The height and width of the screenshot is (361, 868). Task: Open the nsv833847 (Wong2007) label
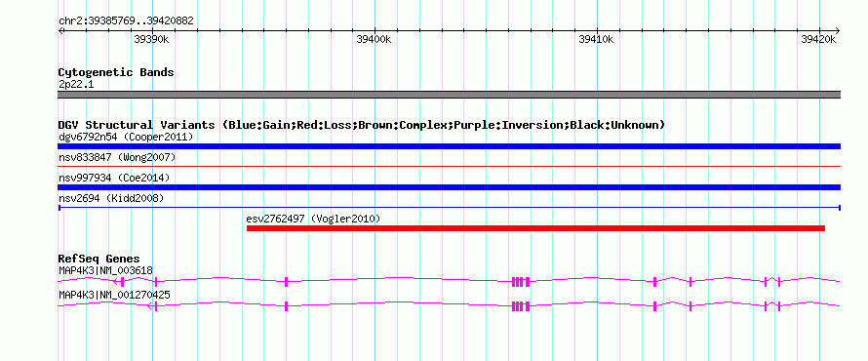pos(117,157)
